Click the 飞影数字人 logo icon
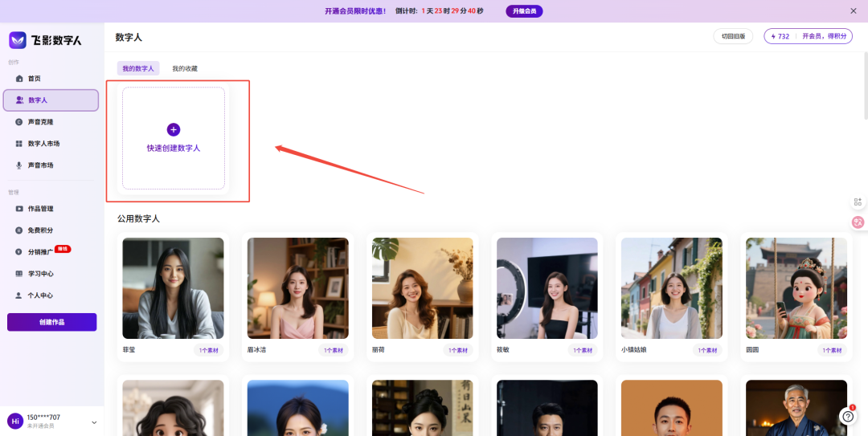This screenshot has height=436, width=868. point(18,40)
